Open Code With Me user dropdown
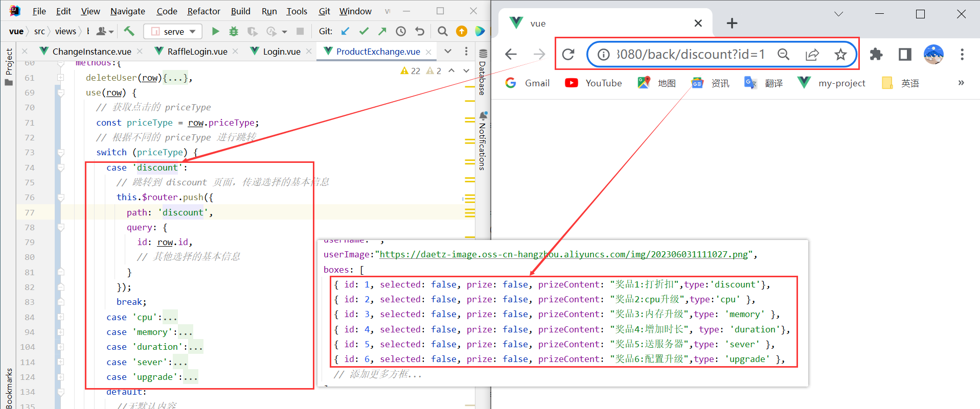This screenshot has height=409, width=980. pos(104,32)
